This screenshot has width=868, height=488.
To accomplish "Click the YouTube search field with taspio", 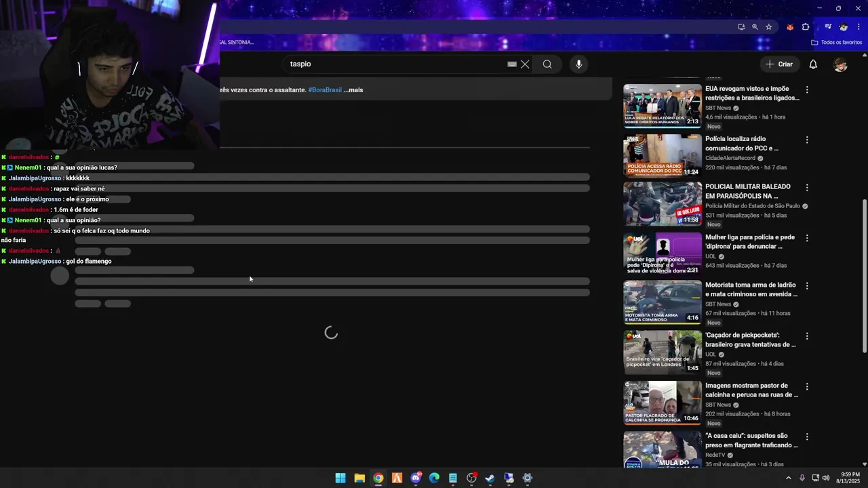I will [397, 64].
